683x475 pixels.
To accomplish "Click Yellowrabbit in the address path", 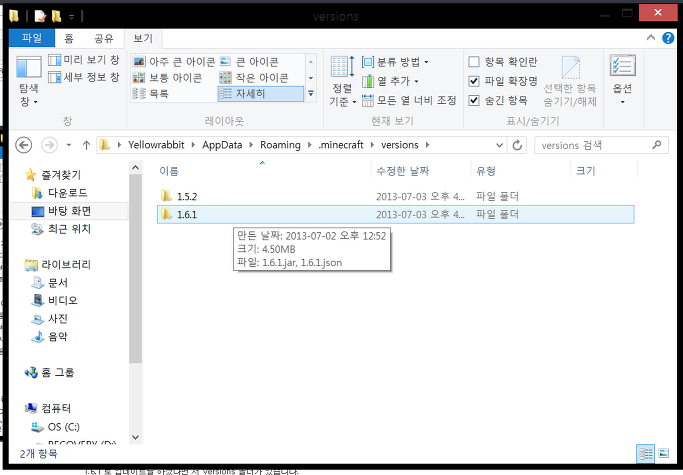I will 156,145.
